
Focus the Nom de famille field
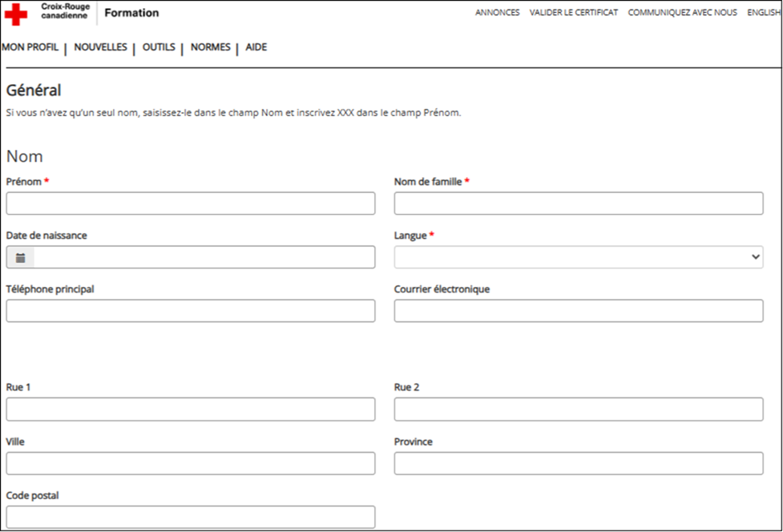[578, 204]
